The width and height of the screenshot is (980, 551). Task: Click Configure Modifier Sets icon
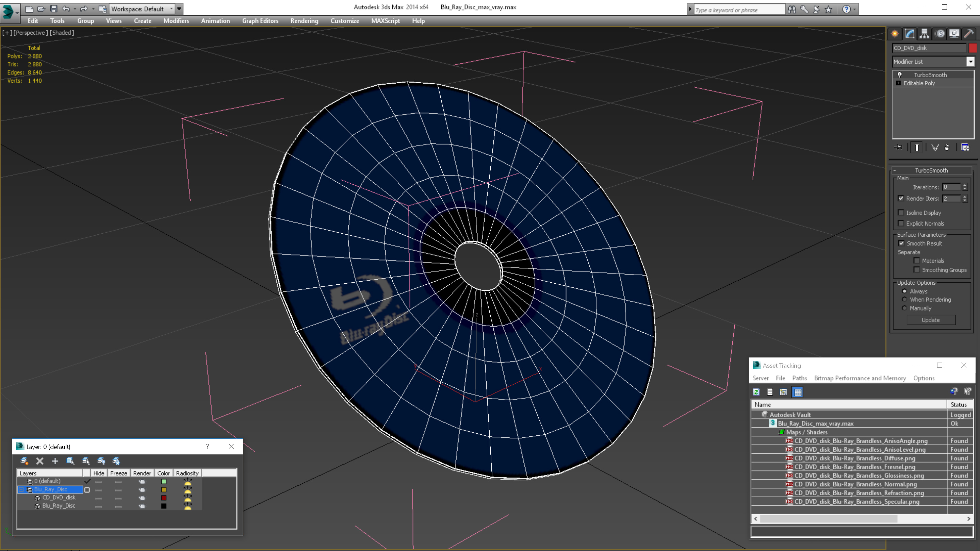(x=965, y=147)
